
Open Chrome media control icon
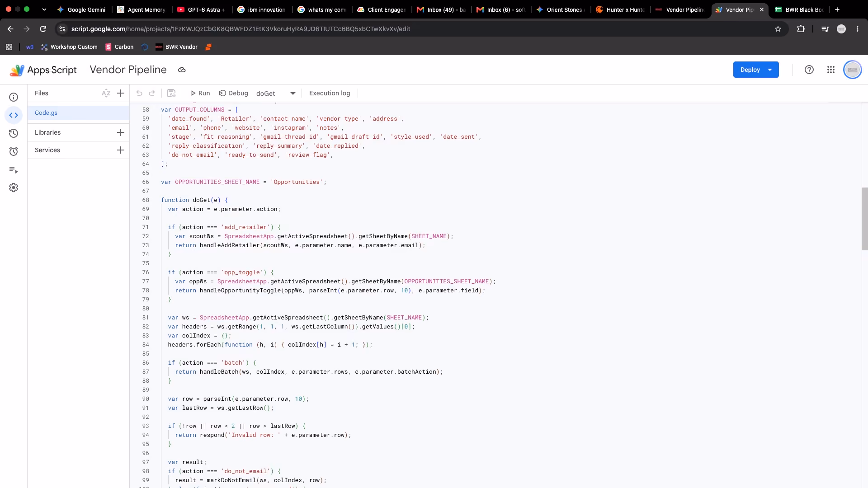coord(825,29)
